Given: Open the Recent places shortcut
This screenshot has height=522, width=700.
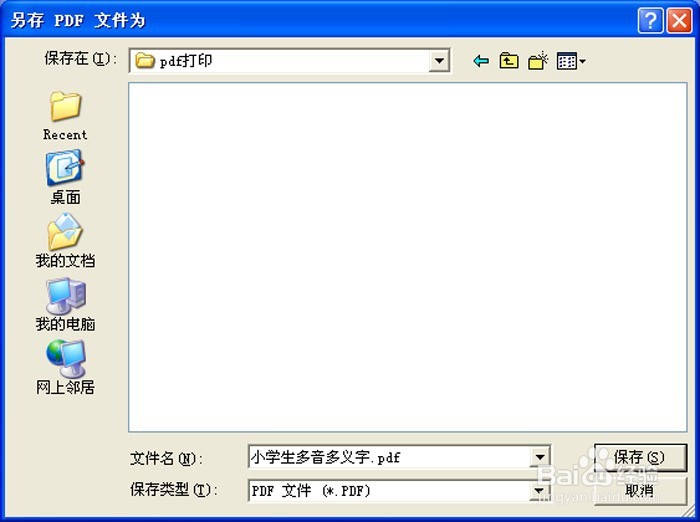Looking at the screenshot, I should coord(65,116).
